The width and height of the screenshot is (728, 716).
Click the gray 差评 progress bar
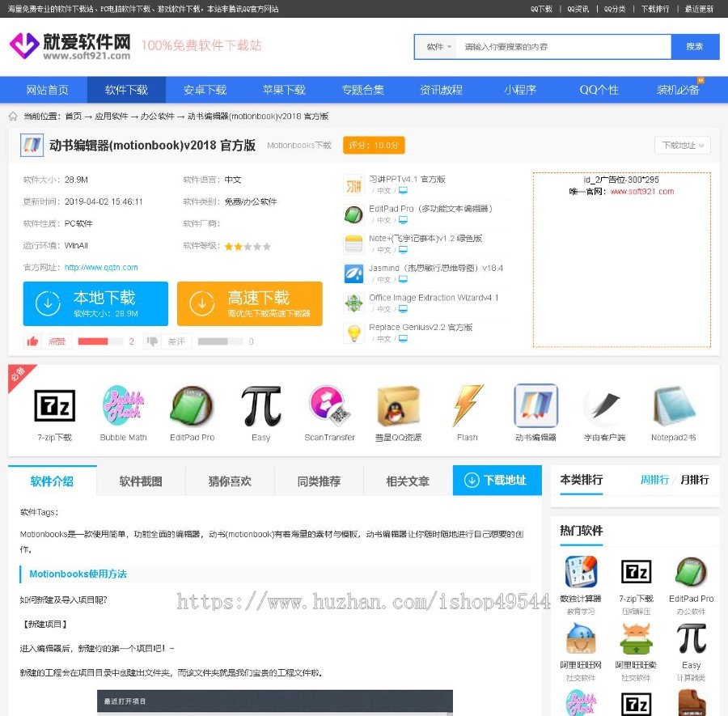tap(220, 341)
